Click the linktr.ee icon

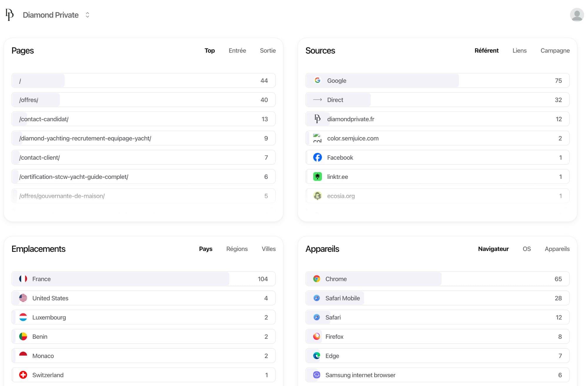317,177
